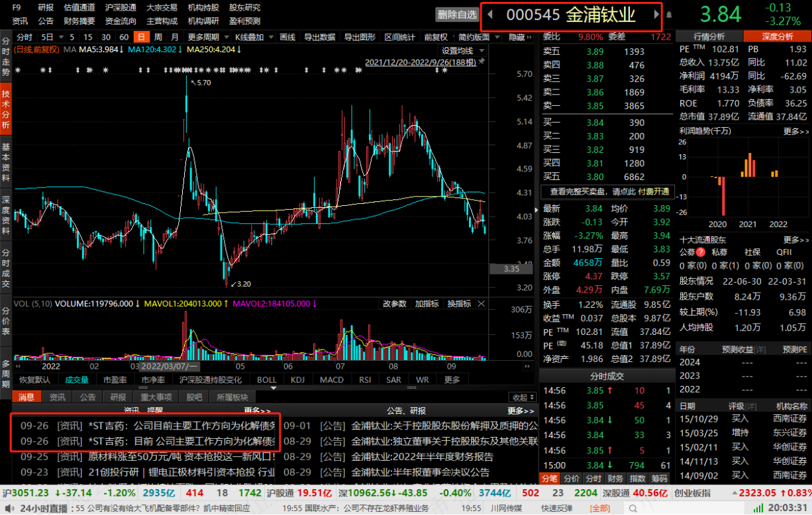
Task: Click the pin icon beside date range
Action: 482,62
